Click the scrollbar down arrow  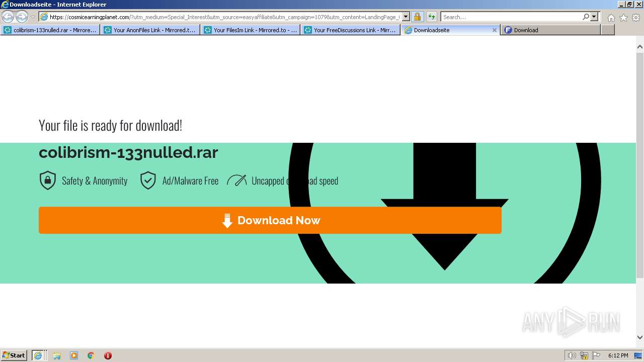tap(640, 337)
